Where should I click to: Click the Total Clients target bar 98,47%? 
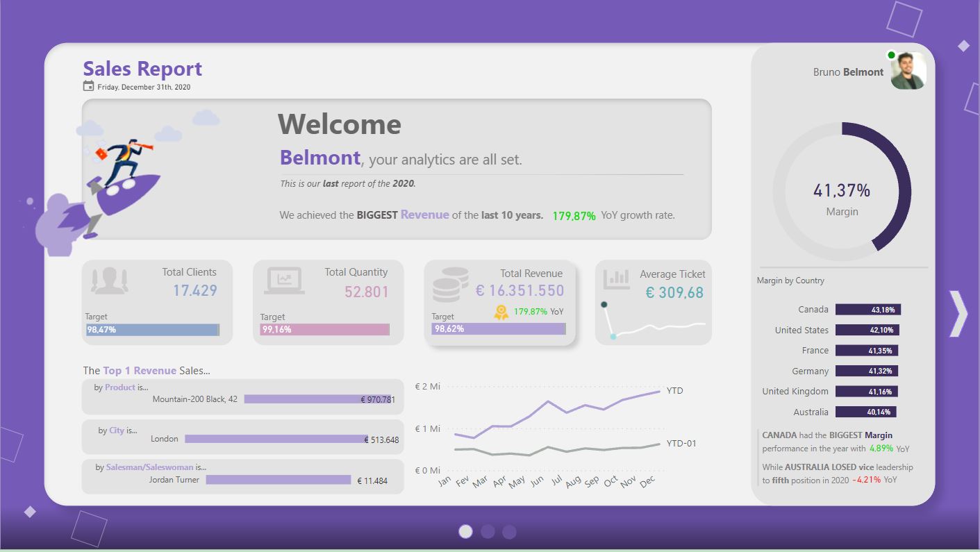pyautogui.click(x=153, y=330)
